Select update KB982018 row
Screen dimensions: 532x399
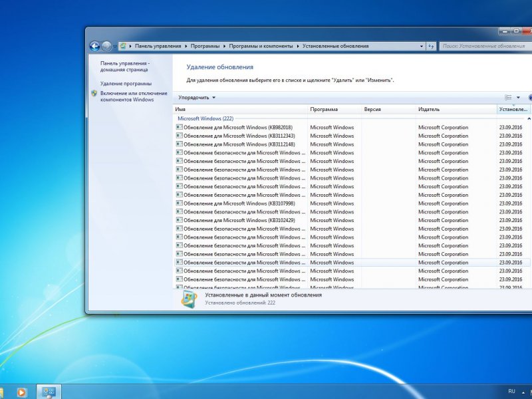[352, 128]
